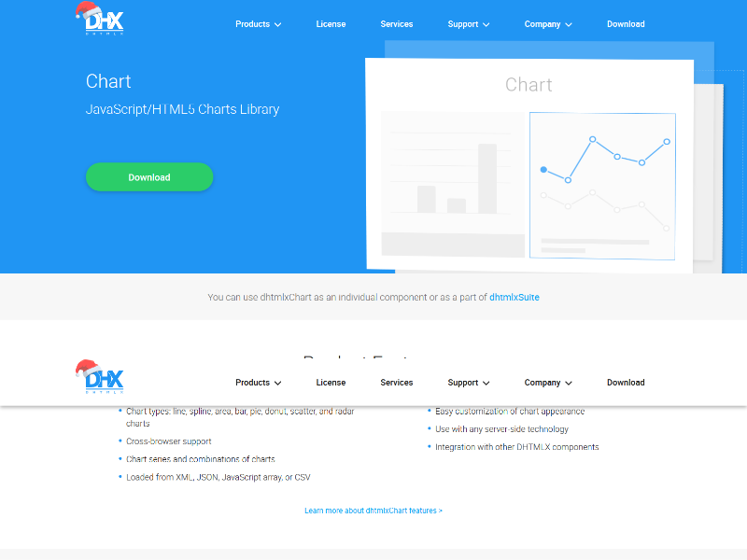
Task: Click Chart types bullet text
Action: [240, 417]
